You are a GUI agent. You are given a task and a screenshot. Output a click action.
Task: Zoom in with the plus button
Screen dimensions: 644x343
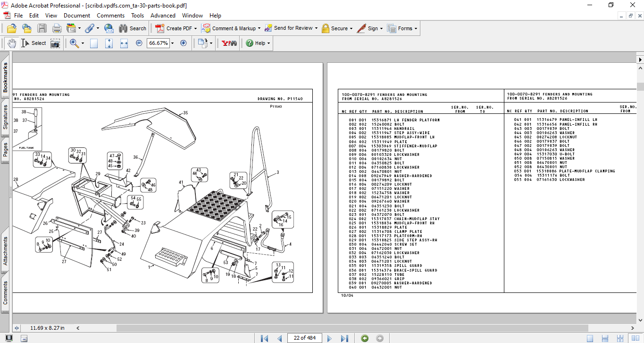pyautogui.click(x=184, y=43)
